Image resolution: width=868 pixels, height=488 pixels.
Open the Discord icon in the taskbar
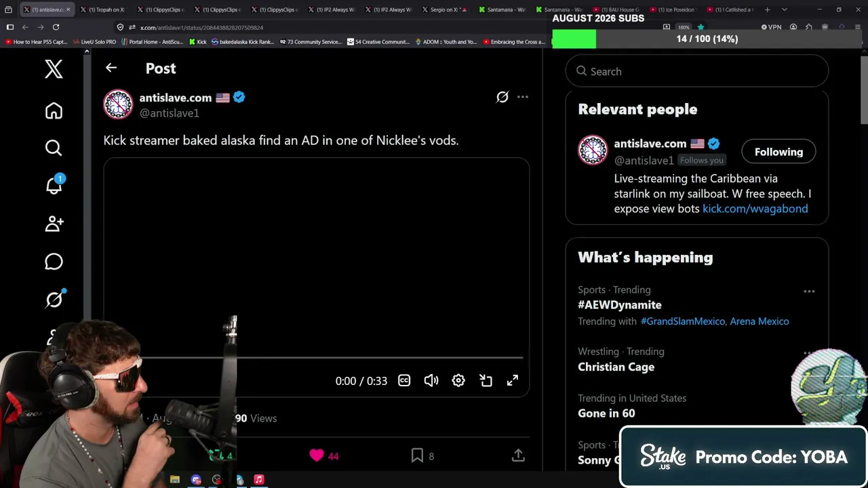click(196, 479)
